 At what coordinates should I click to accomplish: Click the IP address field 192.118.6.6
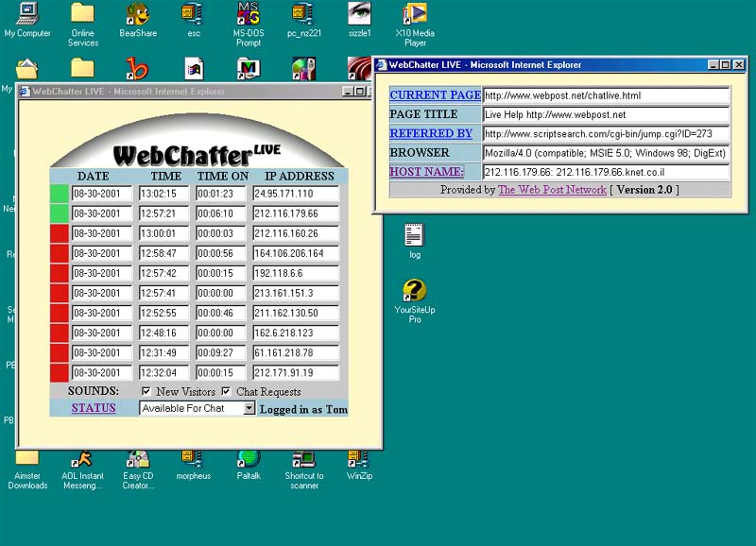click(296, 273)
